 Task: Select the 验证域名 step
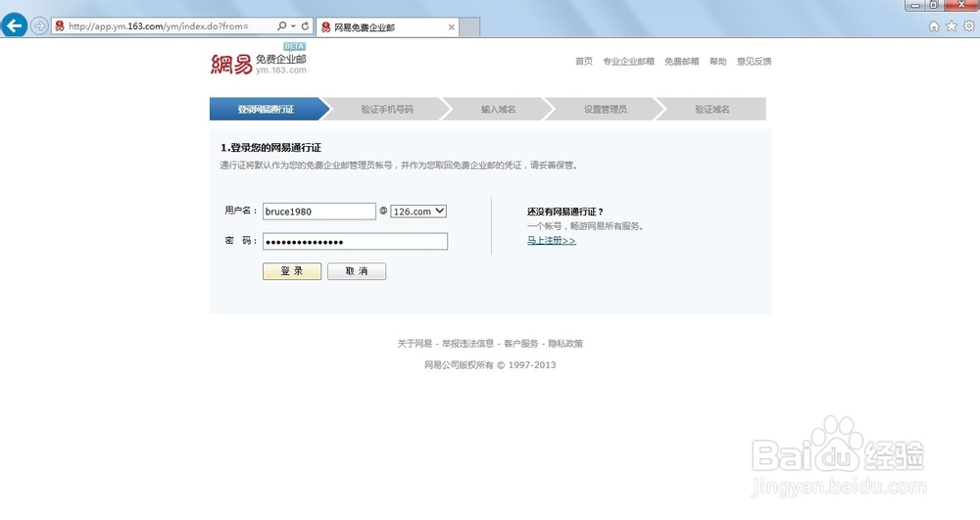coord(711,109)
